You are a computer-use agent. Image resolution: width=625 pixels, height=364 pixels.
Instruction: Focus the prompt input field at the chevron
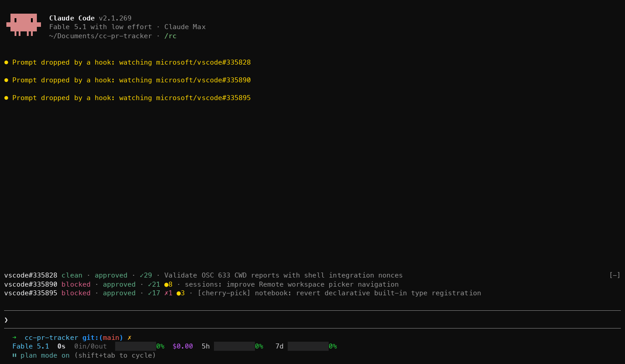pyautogui.click(x=312, y=319)
